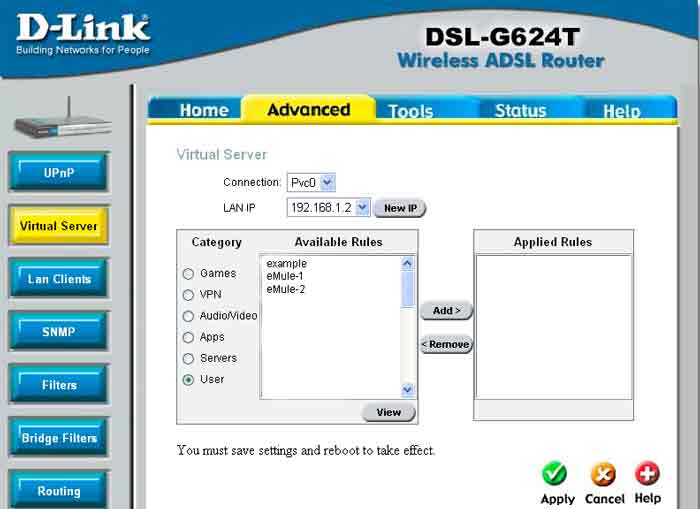Click the Cancel text label
Screen dimensions: 700x509
click(604, 499)
